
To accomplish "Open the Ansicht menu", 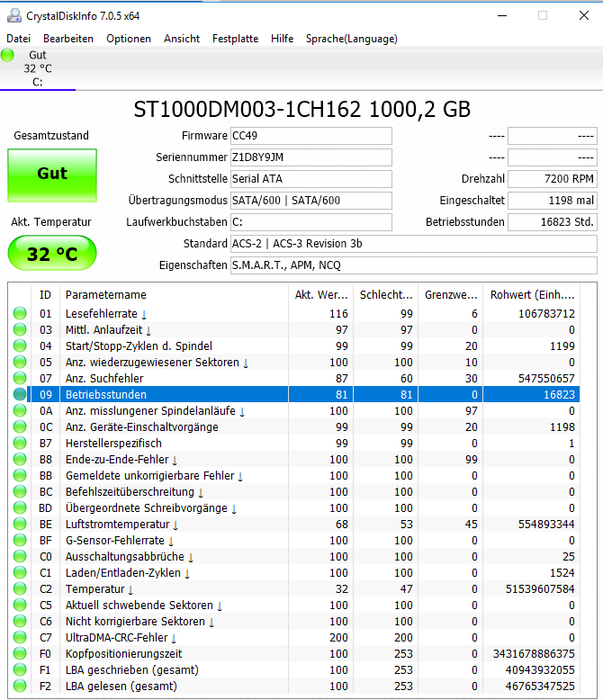I will pos(182,39).
